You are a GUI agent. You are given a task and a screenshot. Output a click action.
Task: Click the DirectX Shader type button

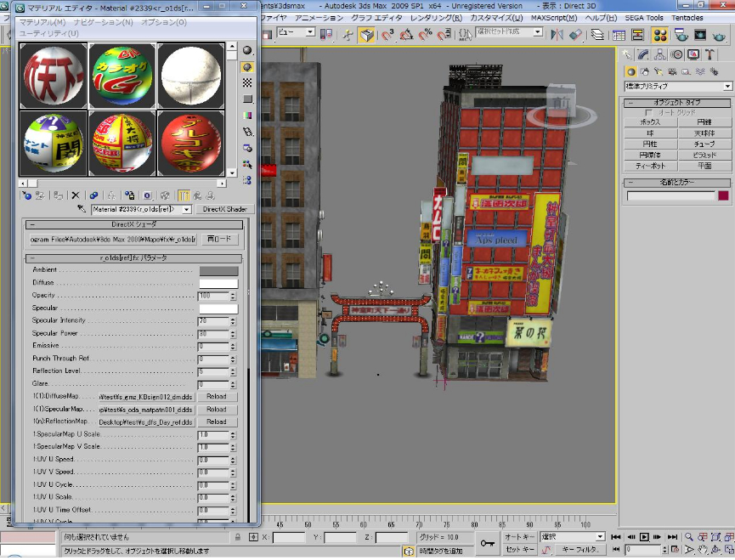click(224, 209)
